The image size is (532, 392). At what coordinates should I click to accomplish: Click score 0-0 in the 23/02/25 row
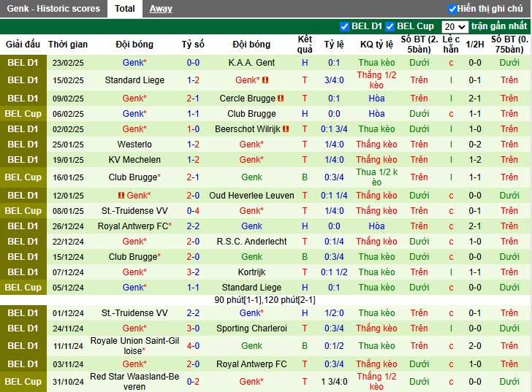(193, 63)
